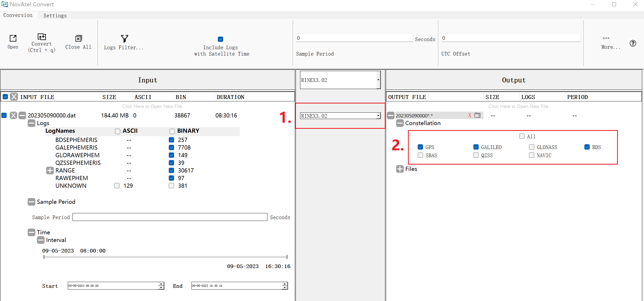Click the help question mark icon

coord(633,43)
